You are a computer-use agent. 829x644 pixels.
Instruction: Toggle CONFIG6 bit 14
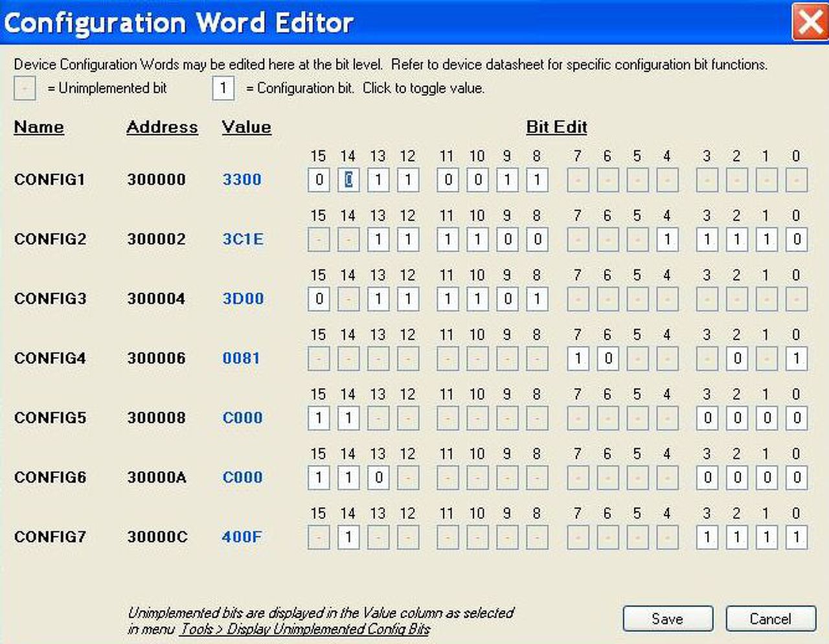pyautogui.click(x=348, y=477)
